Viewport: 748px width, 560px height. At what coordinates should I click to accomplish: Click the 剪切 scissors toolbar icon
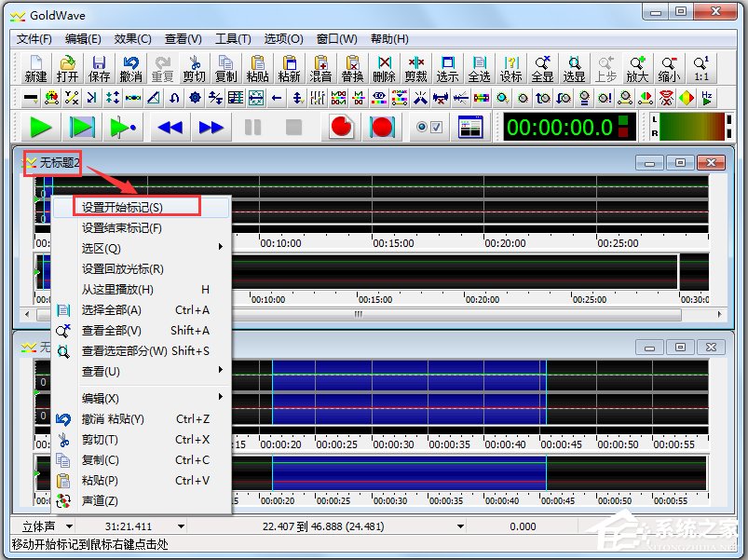(194, 68)
